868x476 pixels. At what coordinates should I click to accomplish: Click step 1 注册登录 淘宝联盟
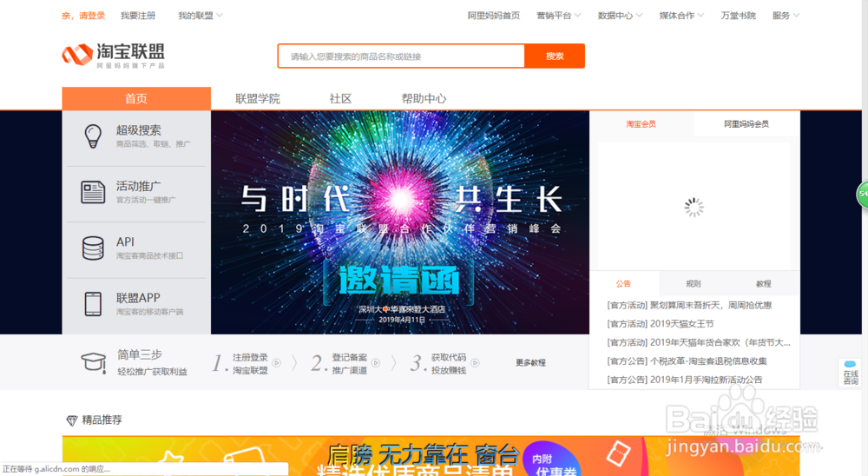coord(247,363)
